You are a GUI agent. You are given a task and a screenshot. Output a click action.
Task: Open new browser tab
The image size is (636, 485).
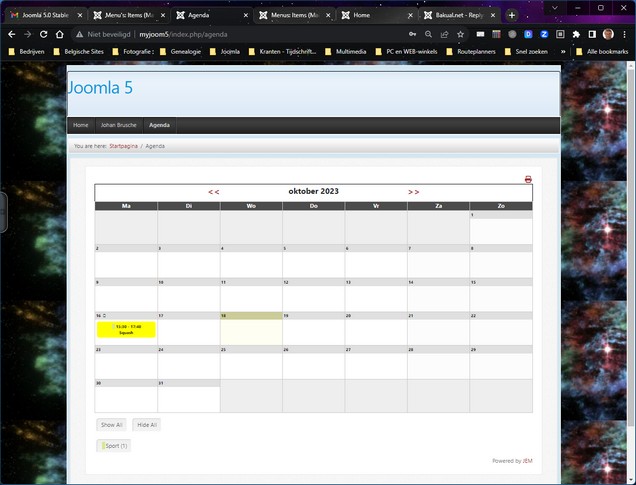(512, 15)
